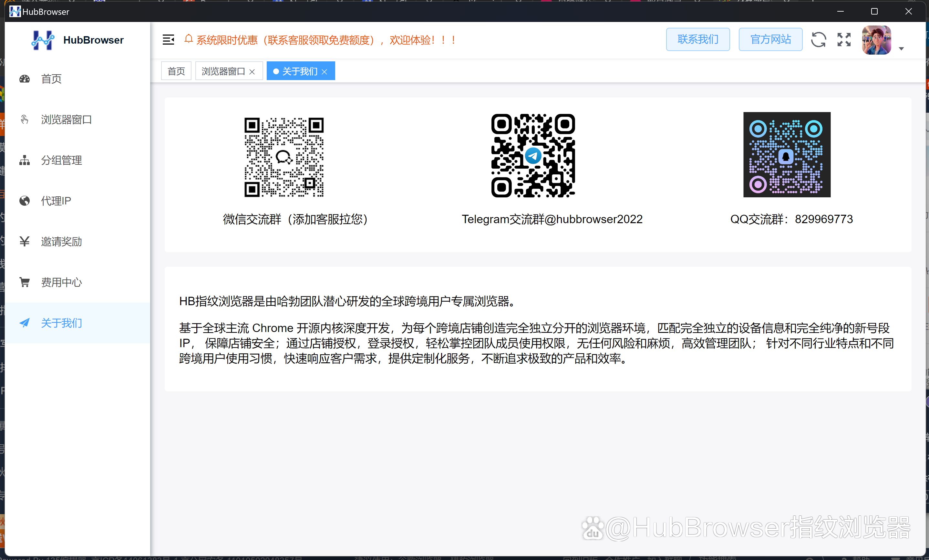
Task: Click the hierarchy icon beside 分组管理
Action: tap(25, 160)
